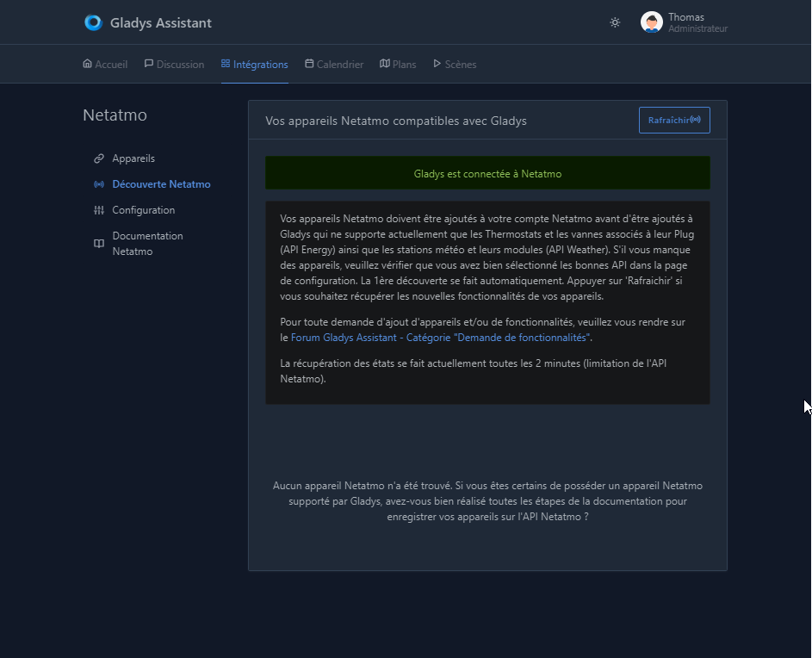Click the home icon beside Accueil
The height and width of the screenshot is (658, 812).
coord(87,63)
